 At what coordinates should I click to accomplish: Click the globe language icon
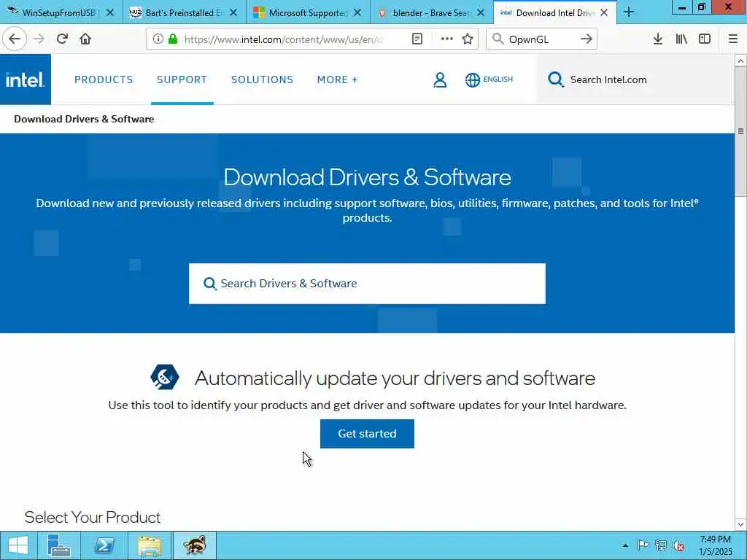pos(472,79)
